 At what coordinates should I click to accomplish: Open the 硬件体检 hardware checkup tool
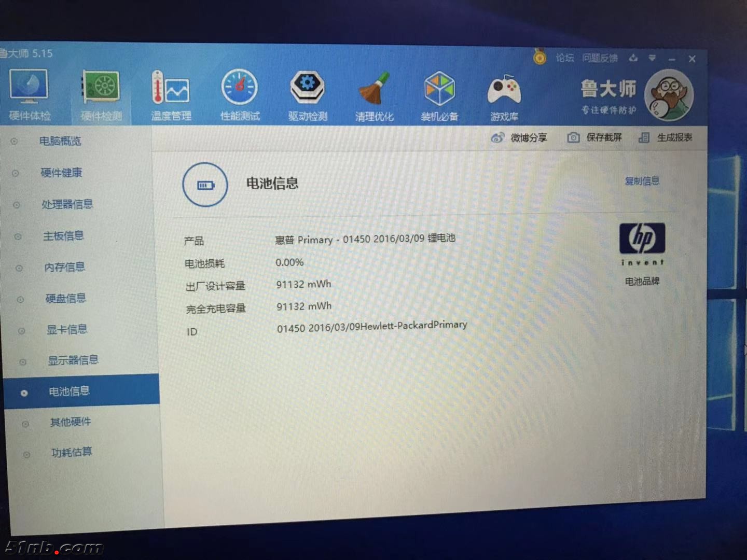[30, 95]
